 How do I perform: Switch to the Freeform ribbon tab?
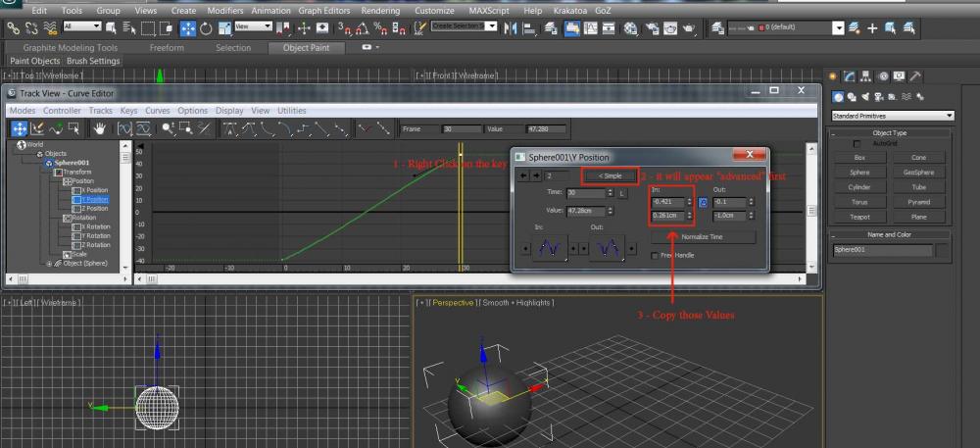(x=166, y=47)
